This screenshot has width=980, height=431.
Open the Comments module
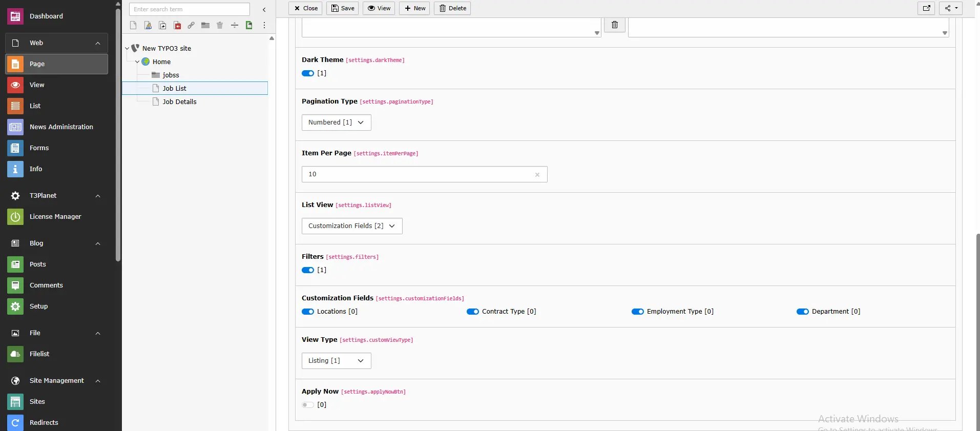click(56, 285)
